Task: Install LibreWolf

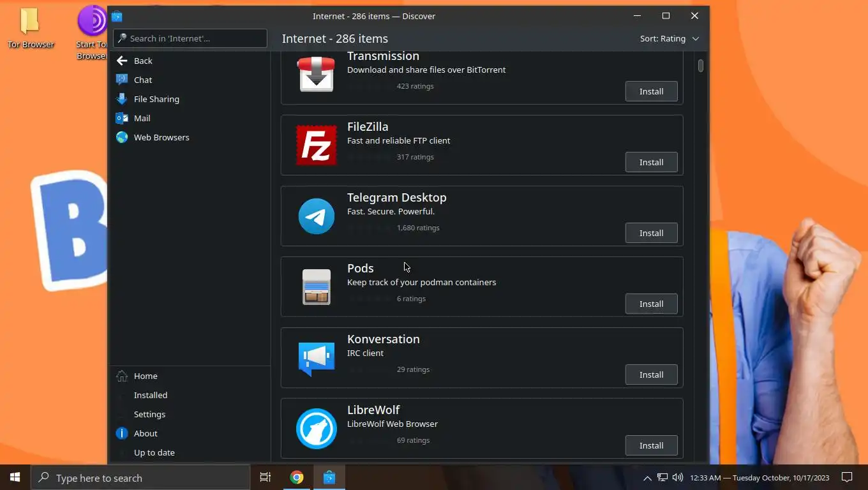Action: 651,445
